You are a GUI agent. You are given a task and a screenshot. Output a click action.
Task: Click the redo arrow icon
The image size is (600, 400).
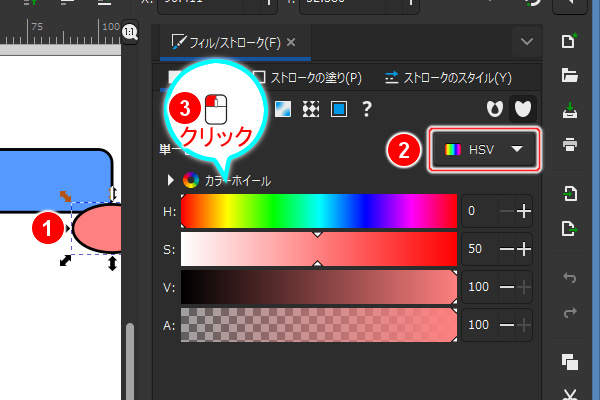click(570, 312)
